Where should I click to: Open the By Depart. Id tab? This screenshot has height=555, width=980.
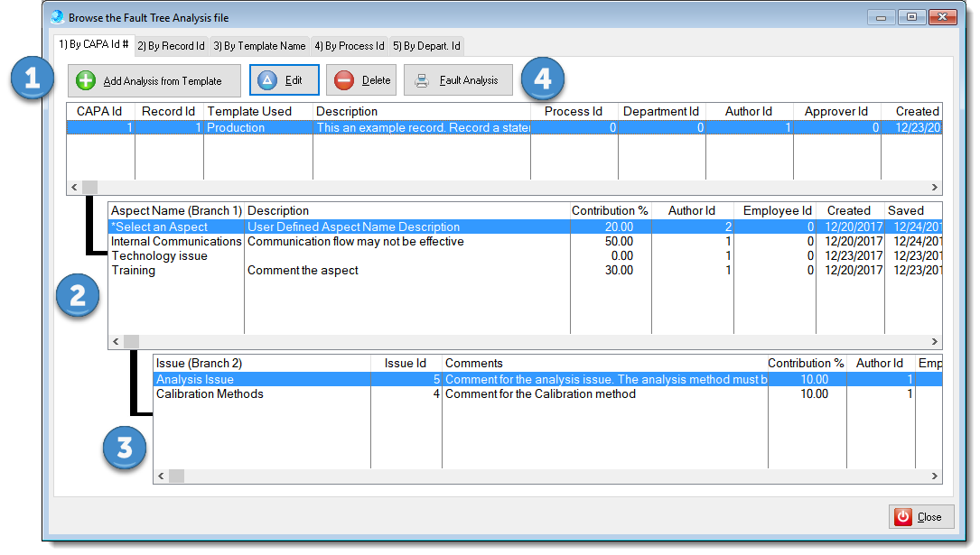pos(426,45)
